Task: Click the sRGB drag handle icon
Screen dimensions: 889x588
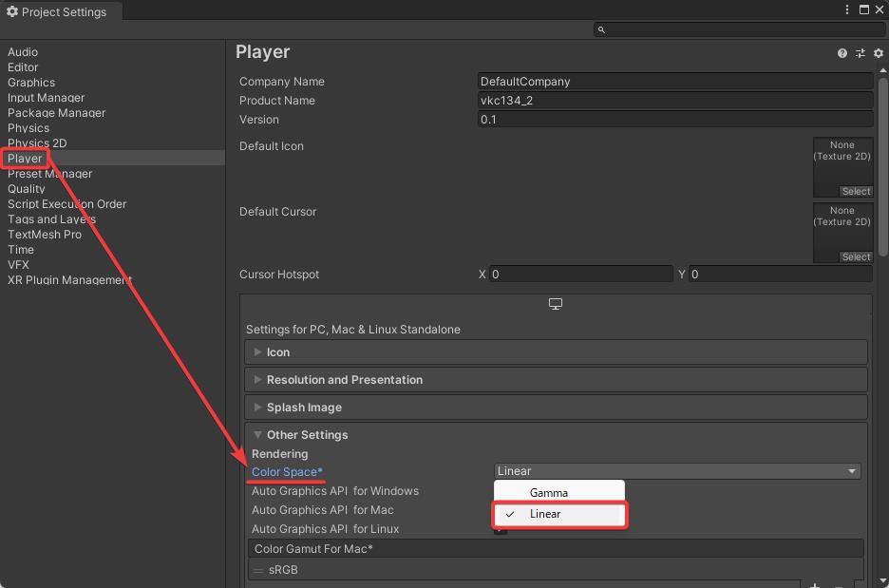Action: [257, 570]
